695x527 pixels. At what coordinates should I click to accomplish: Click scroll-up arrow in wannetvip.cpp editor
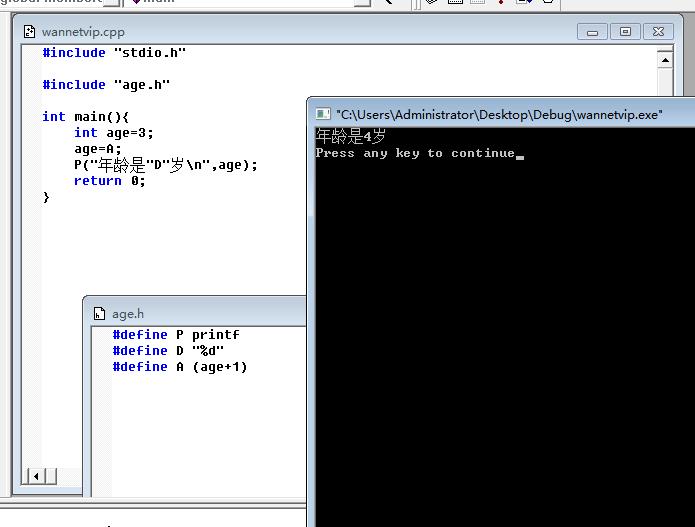tap(665, 60)
